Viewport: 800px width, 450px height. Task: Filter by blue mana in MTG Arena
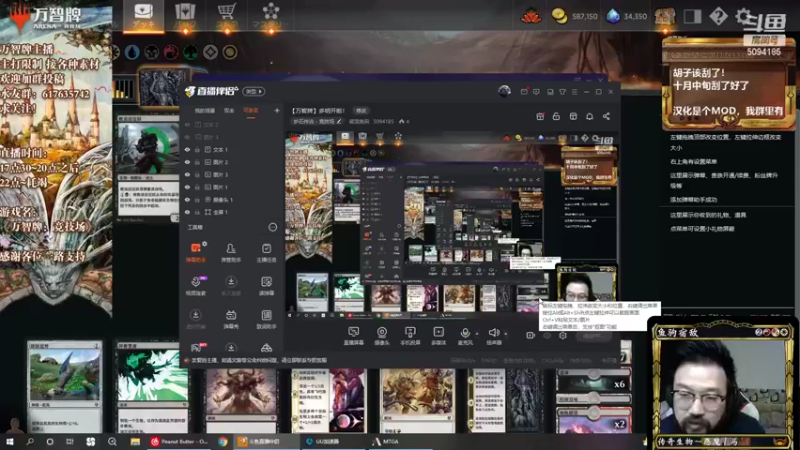(x=132, y=52)
